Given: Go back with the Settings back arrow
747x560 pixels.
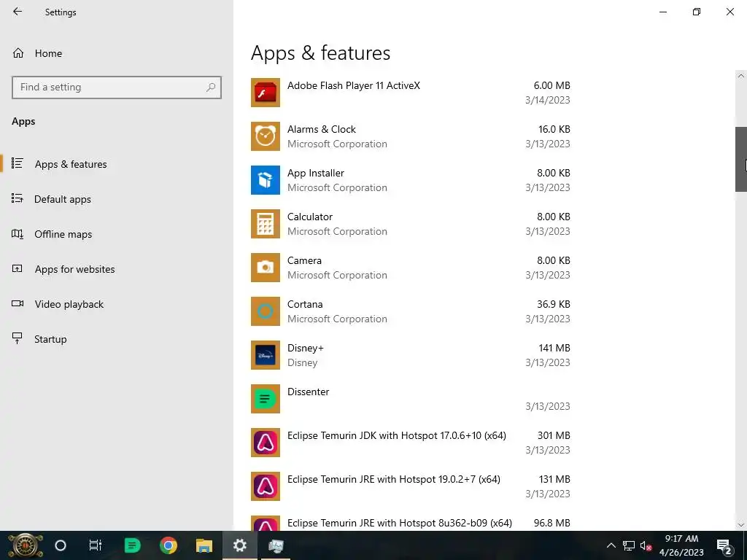Looking at the screenshot, I should coord(18,12).
